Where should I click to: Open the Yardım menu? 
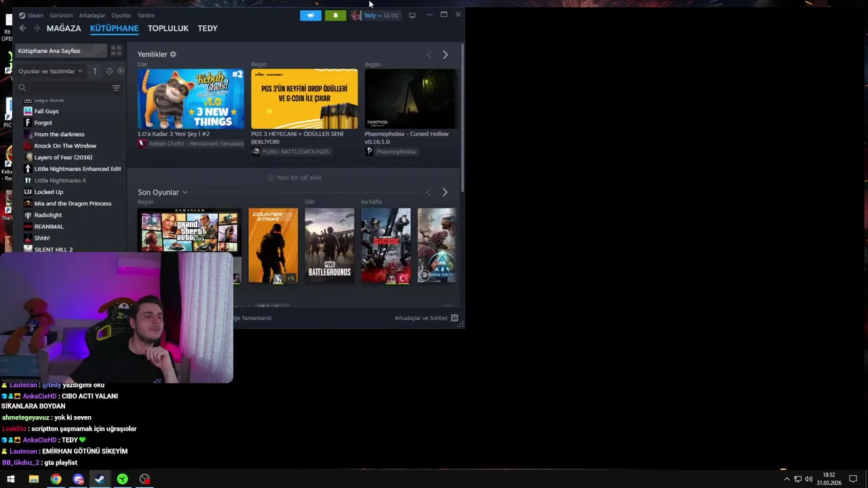[x=146, y=15]
